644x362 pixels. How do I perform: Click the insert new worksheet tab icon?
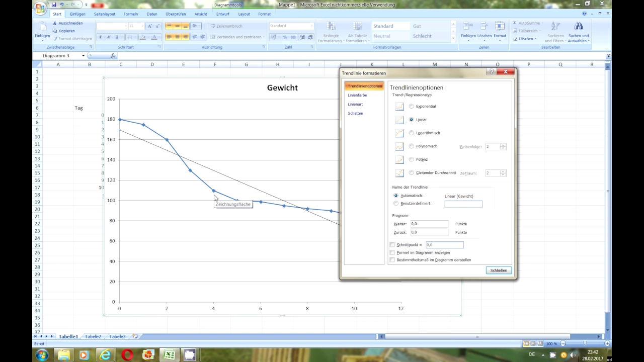[135, 336]
